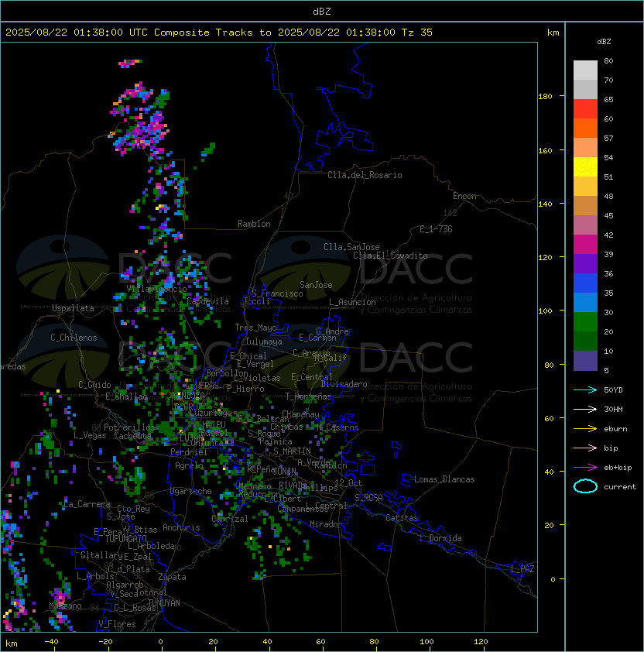Click the 'Tz 35' header label
644x652 pixels.
coord(417,33)
